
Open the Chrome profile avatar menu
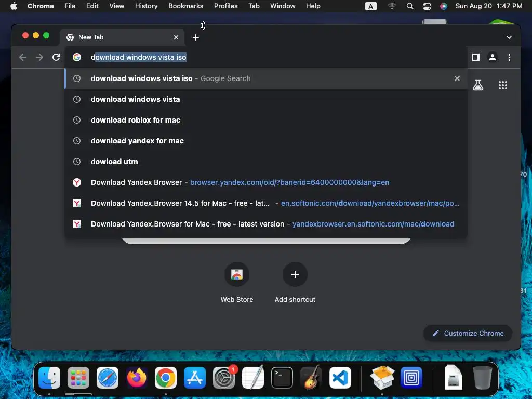tap(493, 57)
